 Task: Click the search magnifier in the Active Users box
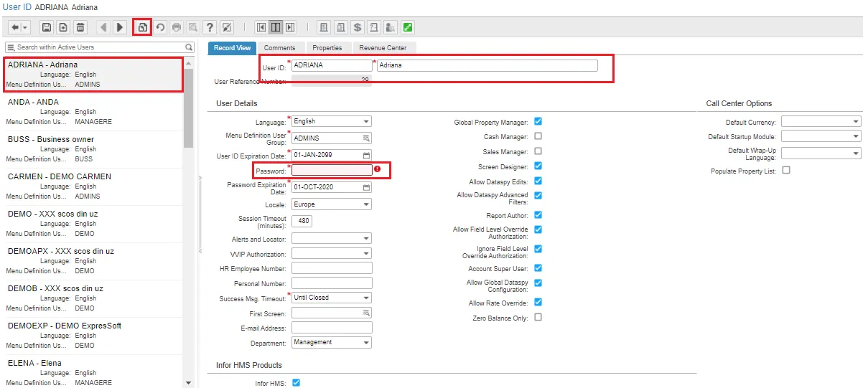point(189,47)
